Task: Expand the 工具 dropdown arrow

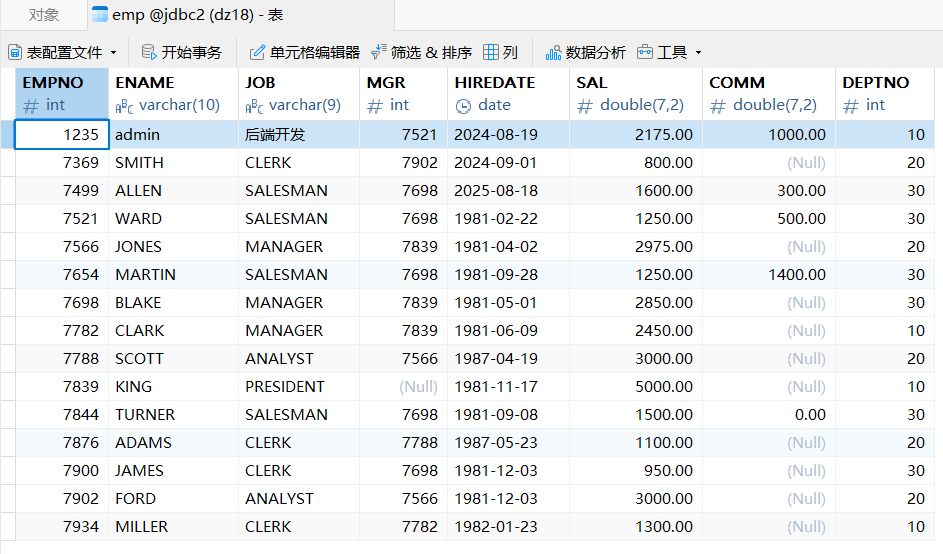Action: tap(698, 52)
